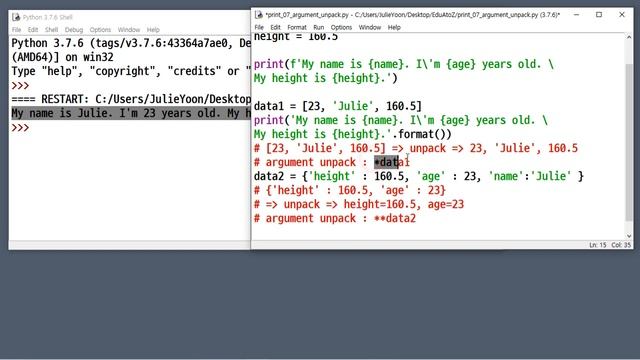640x360 pixels.
Task: Open Run menu in editor window
Action: (318, 27)
